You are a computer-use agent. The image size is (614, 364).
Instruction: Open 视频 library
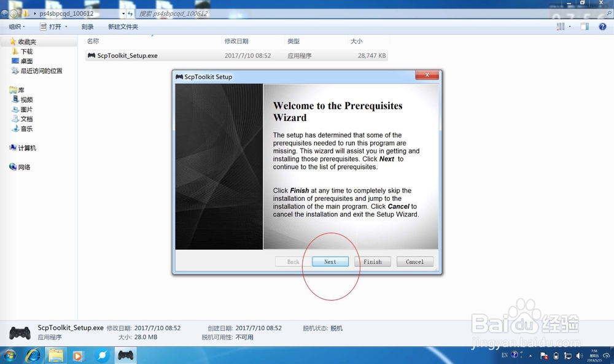[26, 99]
